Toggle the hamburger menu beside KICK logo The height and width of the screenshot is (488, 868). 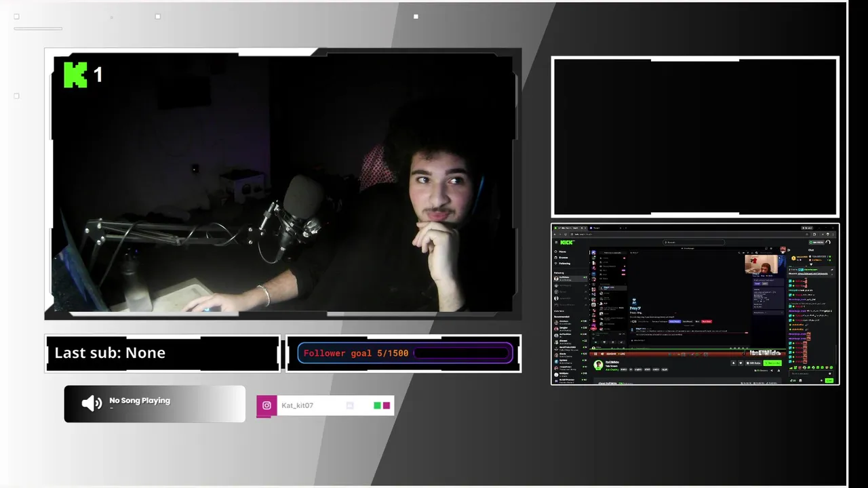coord(556,243)
